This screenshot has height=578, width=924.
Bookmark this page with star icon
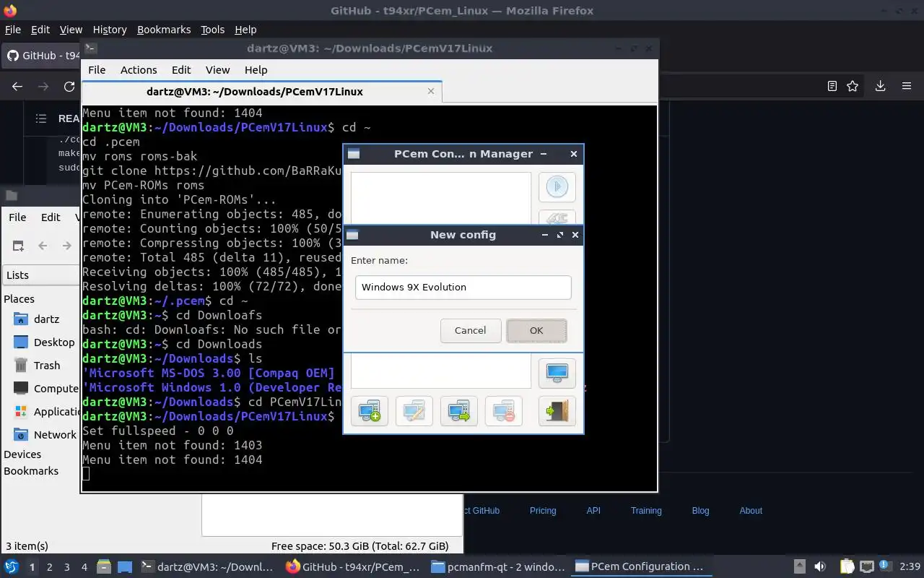(x=853, y=86)
